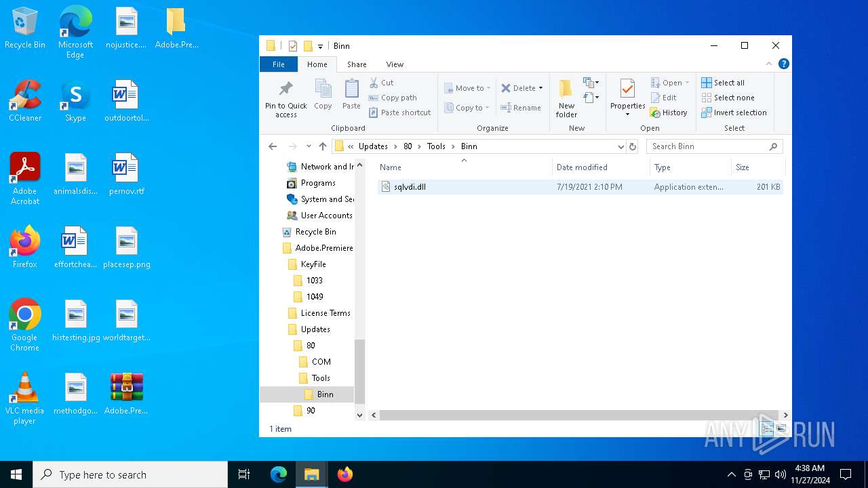Image resolution: width=868 pixels, height=488 pixels.
Task: Click Updates in the address breadcrumb
Action: tap(373, 146)
